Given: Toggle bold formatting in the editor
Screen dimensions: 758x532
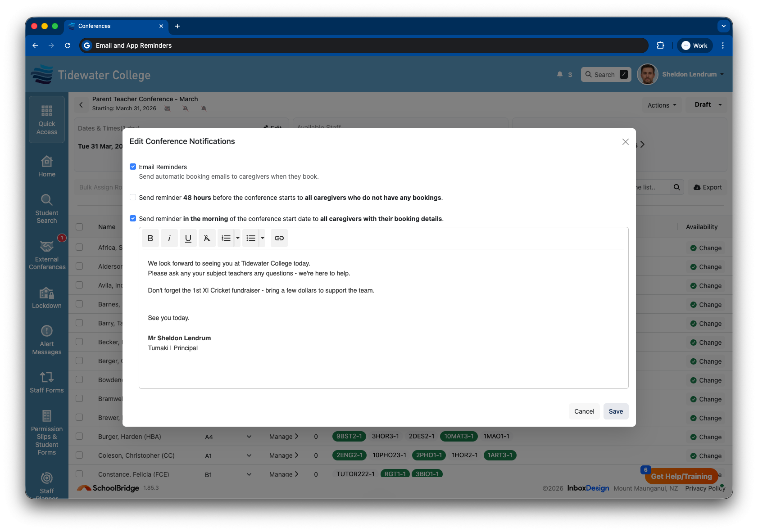Looking at the screenshot, I should pyautogui.click(x=150, y=238).
